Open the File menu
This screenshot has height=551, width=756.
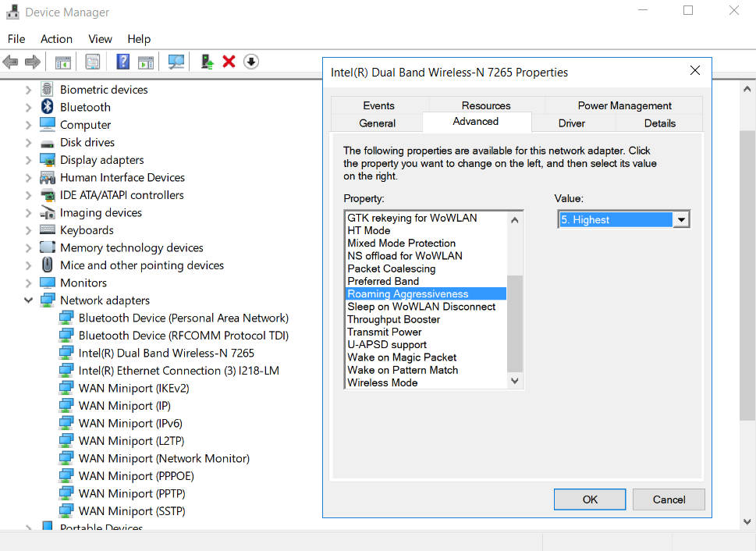click(16, 38)
